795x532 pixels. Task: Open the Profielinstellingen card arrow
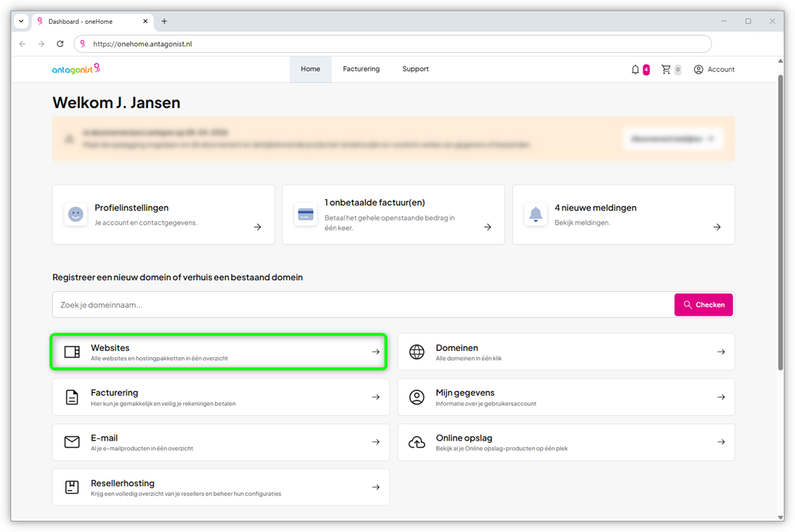pos(258,227)
